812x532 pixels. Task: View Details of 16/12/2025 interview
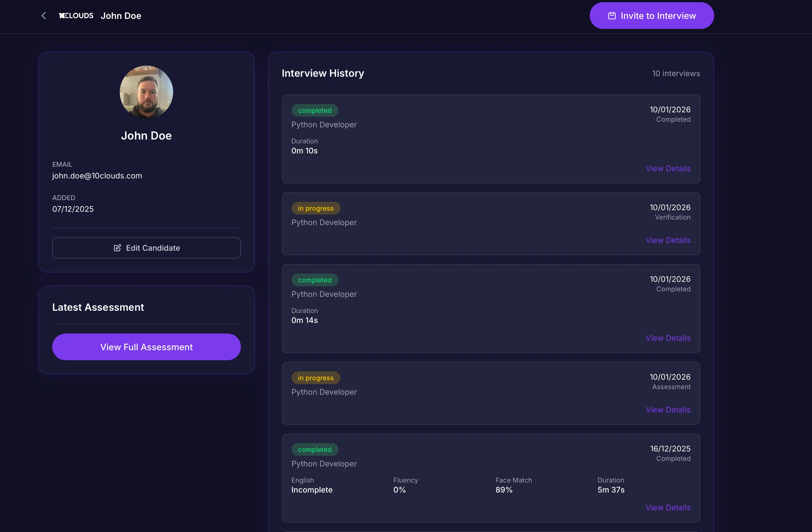pos(668,508)
